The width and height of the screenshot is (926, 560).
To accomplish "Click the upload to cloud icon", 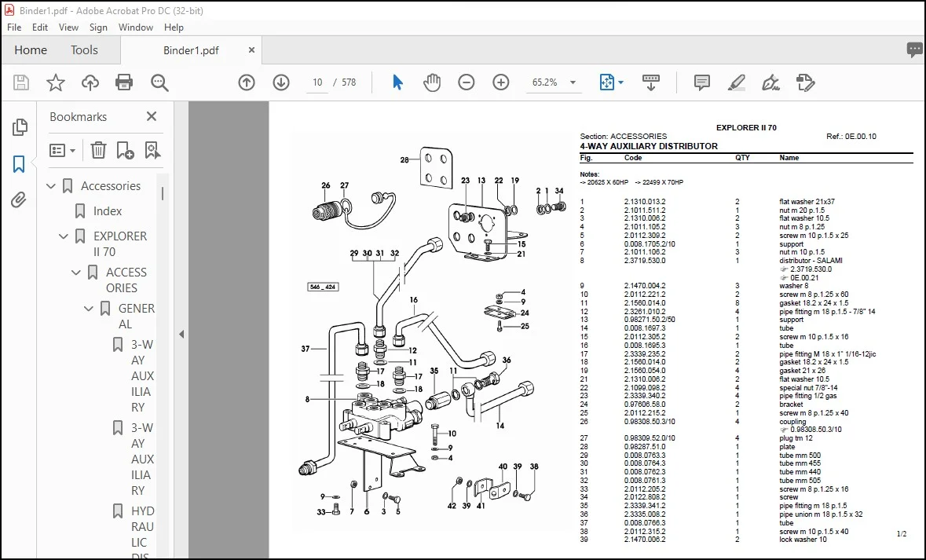I will point(90,82).
